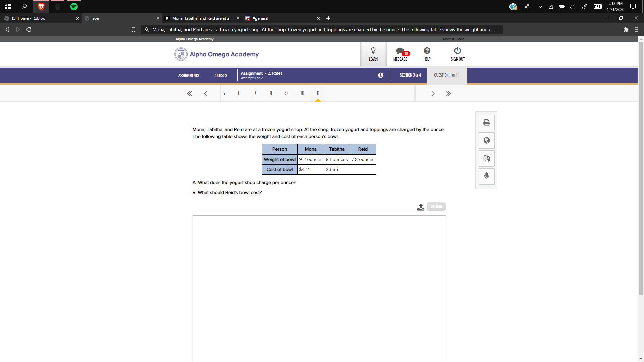Click the page vertical scrollbar

641,168
